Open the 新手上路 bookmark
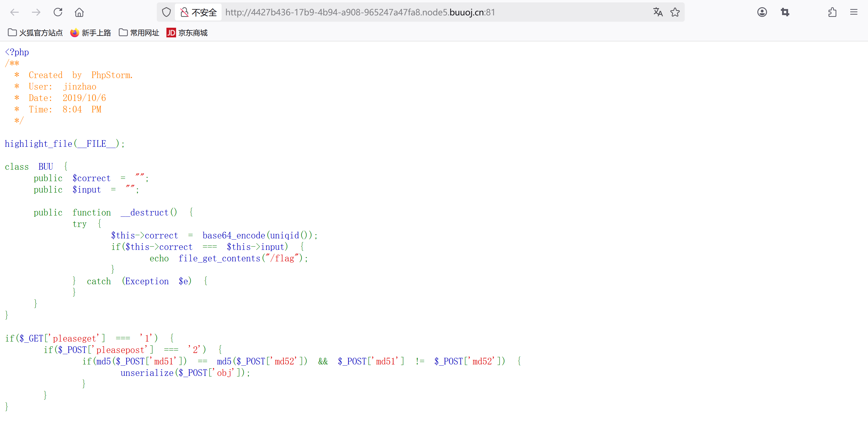The width and height of the screenshot is (868, 444). click(91, 33)
